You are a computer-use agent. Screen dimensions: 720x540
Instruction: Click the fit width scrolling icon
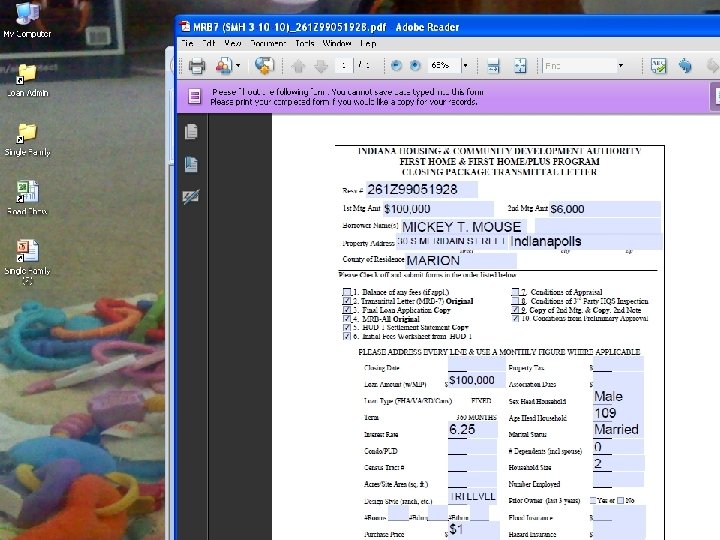493,66
